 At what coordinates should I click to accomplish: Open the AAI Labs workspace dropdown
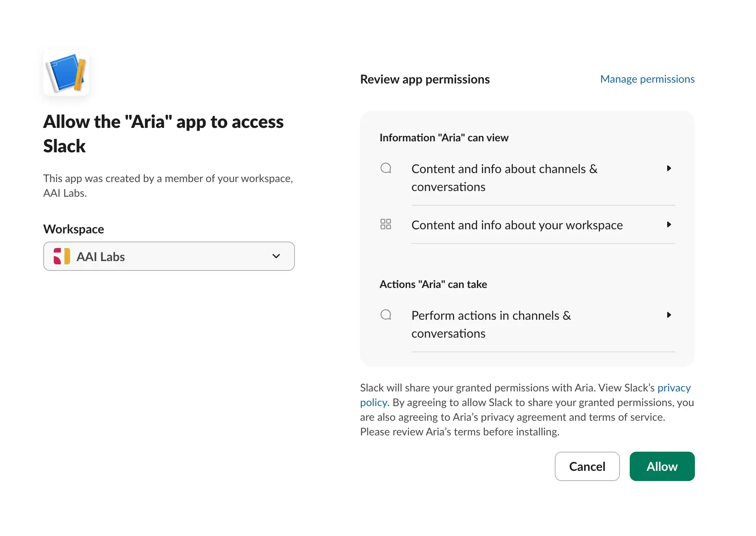tap(169, 256)
